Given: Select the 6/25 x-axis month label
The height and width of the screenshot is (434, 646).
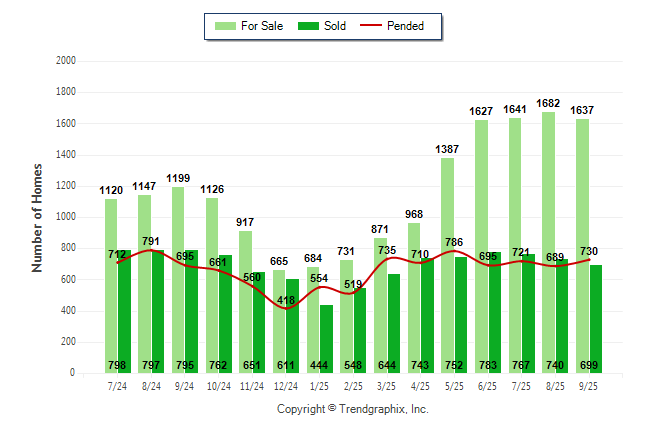Looking at the screenshot, I should (x=488, y=385).
